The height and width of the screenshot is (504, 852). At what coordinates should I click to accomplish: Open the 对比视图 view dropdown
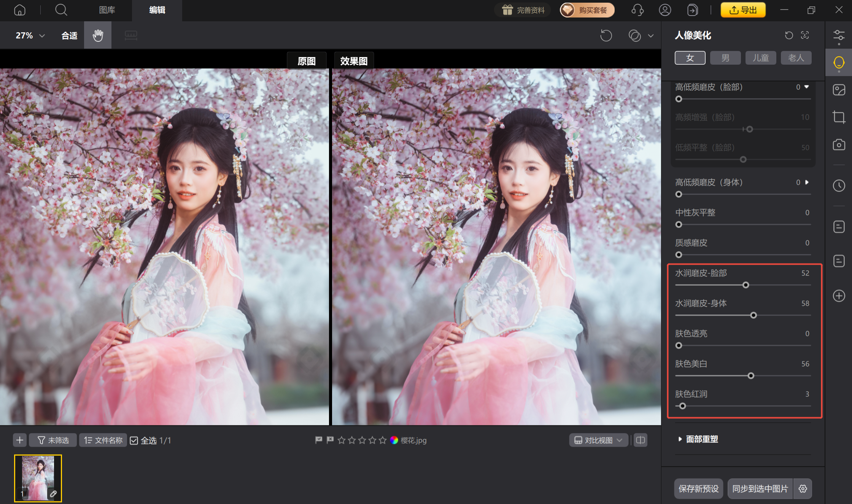598,440
